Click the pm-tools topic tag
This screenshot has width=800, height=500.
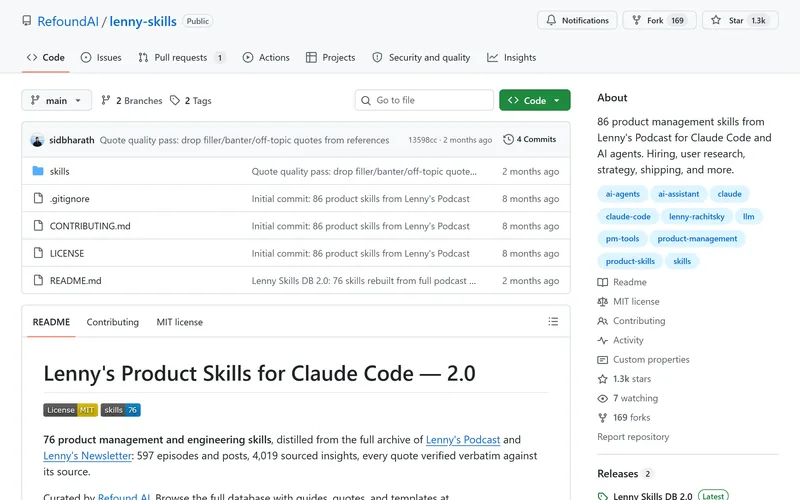622,238
